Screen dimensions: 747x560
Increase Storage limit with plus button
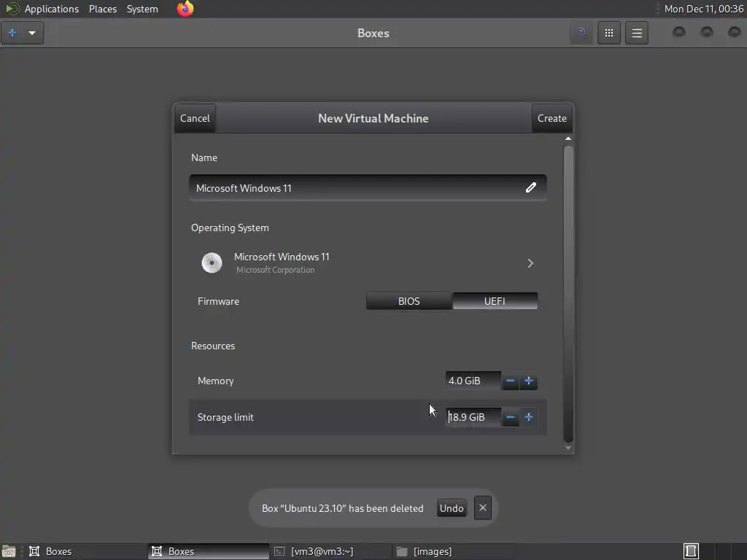pos(528,417)
